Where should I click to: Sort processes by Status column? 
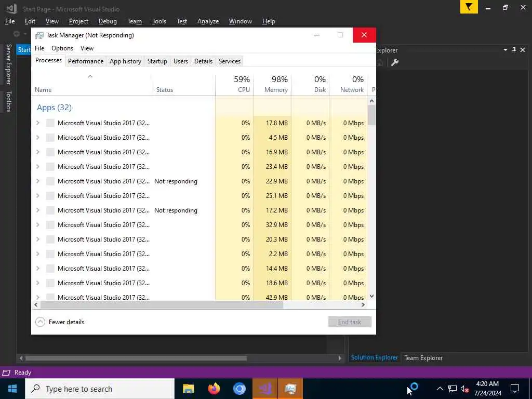click(184, 84)
